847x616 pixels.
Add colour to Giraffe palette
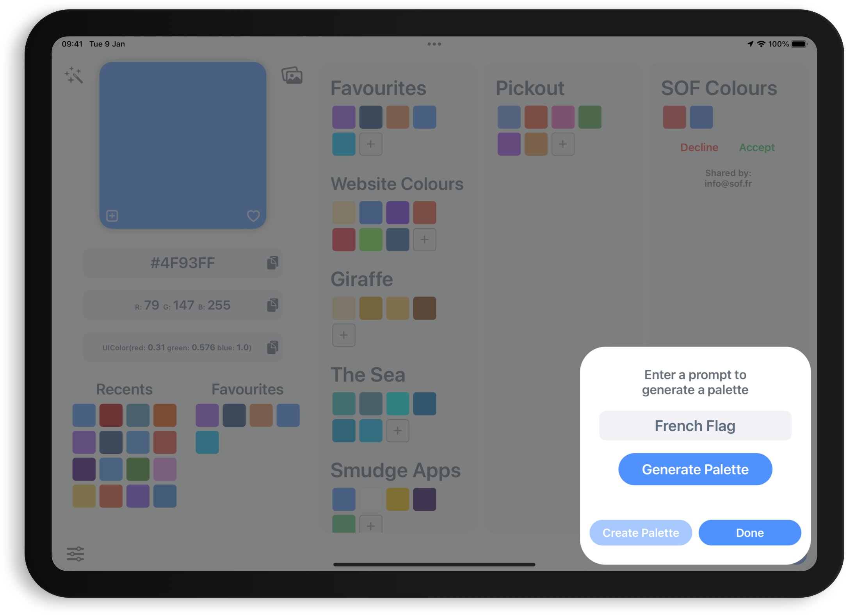point(344,335)
